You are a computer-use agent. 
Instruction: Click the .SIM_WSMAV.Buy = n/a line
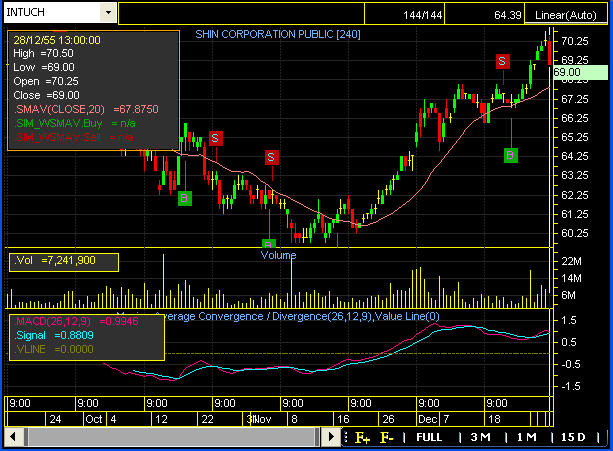tap(75, 123)
